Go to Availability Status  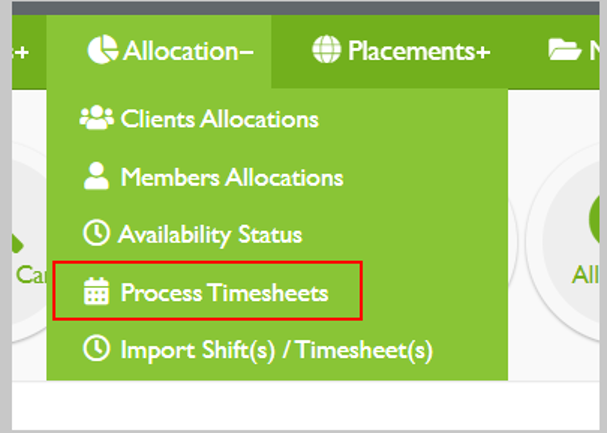[210, 235]
